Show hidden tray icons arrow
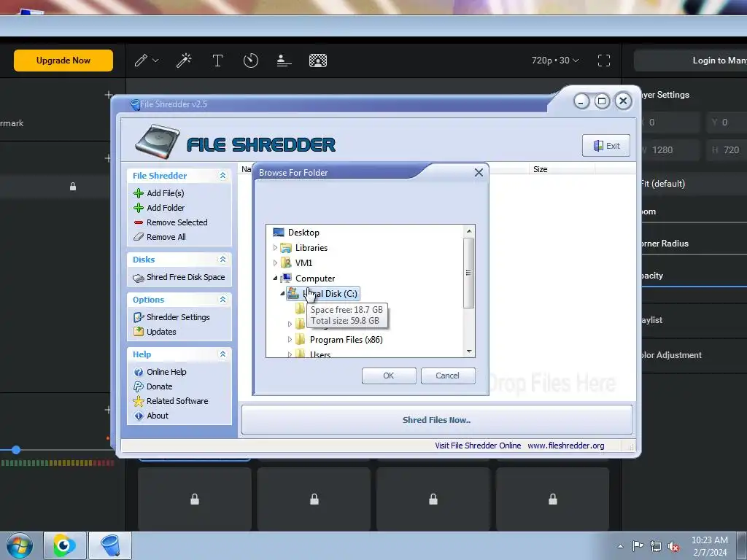The image size is (747, 560). tap(620, 546)
